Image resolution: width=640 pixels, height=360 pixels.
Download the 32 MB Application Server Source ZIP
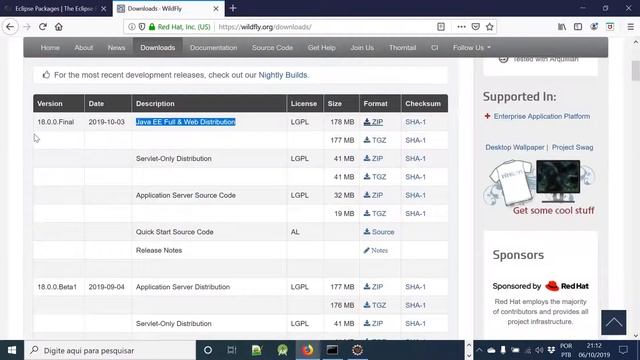(x=373, y=196)
